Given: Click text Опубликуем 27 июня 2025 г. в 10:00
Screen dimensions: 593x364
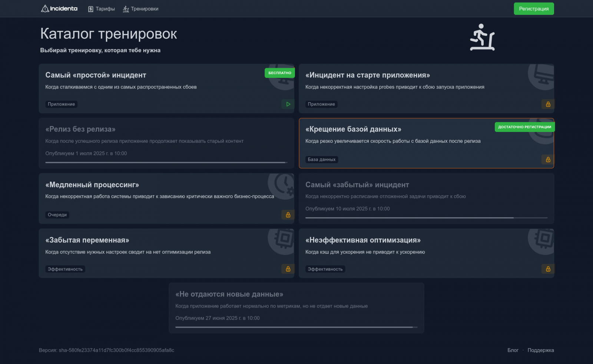Looking at the screenshot, I should pyautogui.click(x=218, y=318).
